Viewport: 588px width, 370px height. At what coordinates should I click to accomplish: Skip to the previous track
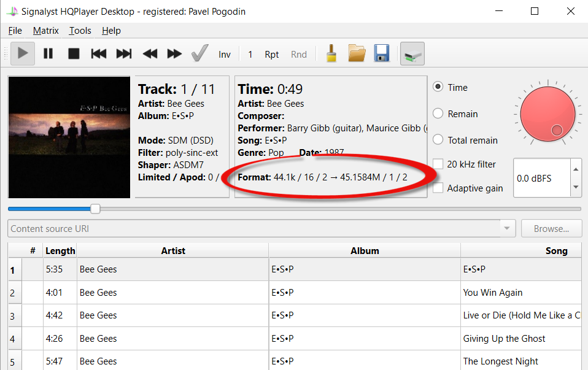coord(99,53)
